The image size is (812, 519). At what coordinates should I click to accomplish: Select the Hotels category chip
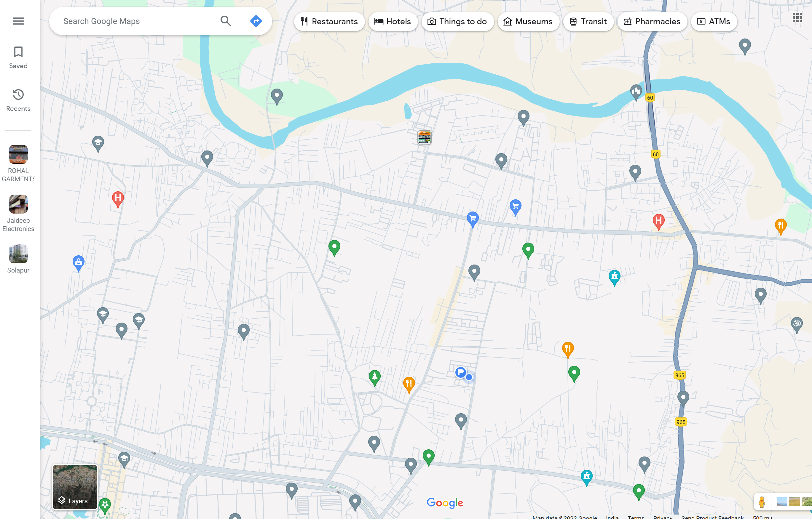coord(393,22)
